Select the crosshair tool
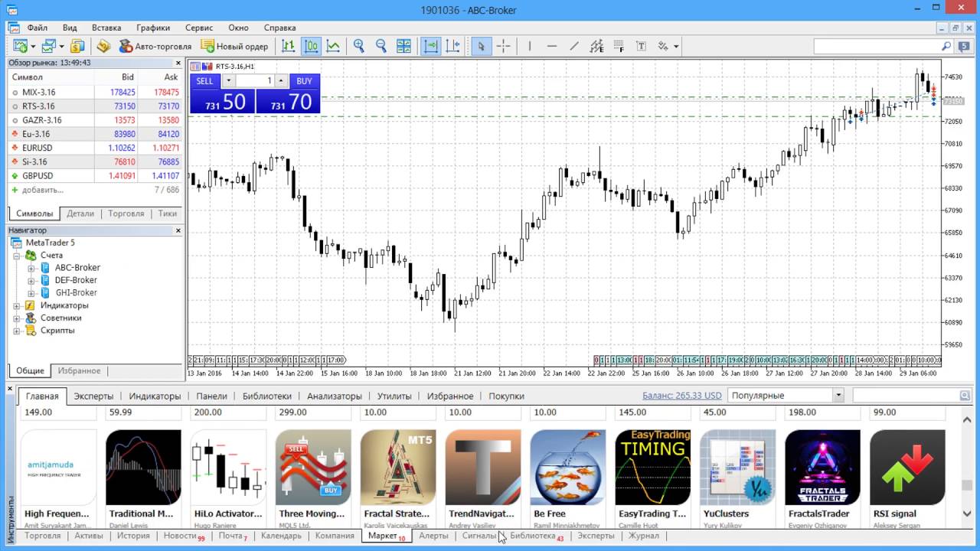 (x=503, y=46)
